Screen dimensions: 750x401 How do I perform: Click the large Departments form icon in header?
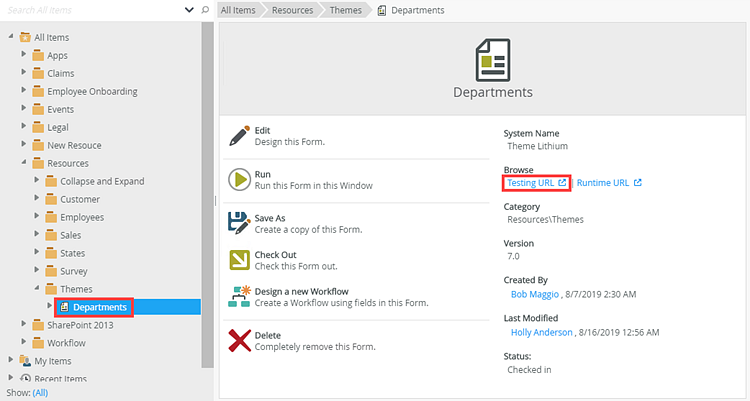tap(493, 60)
